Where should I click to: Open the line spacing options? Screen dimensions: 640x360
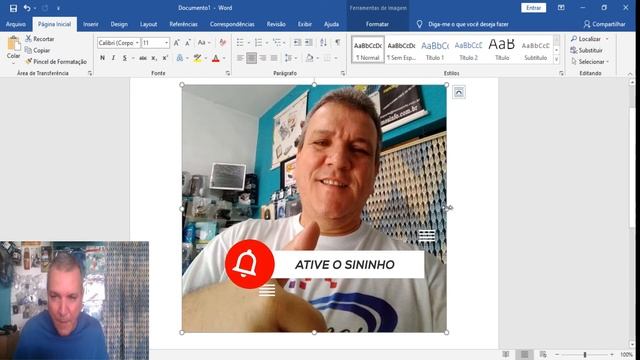(x=290, y=58)
